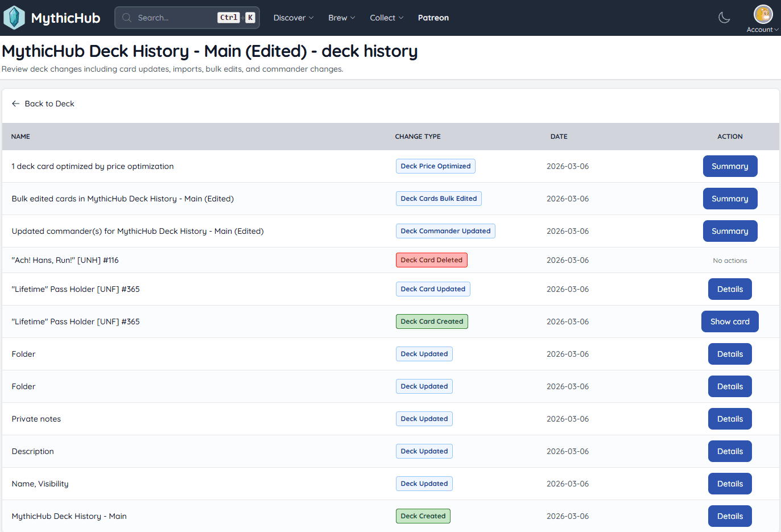Follow the Back to Deck link
Screen dimensions: 781x532
click(x=49, y=104)
